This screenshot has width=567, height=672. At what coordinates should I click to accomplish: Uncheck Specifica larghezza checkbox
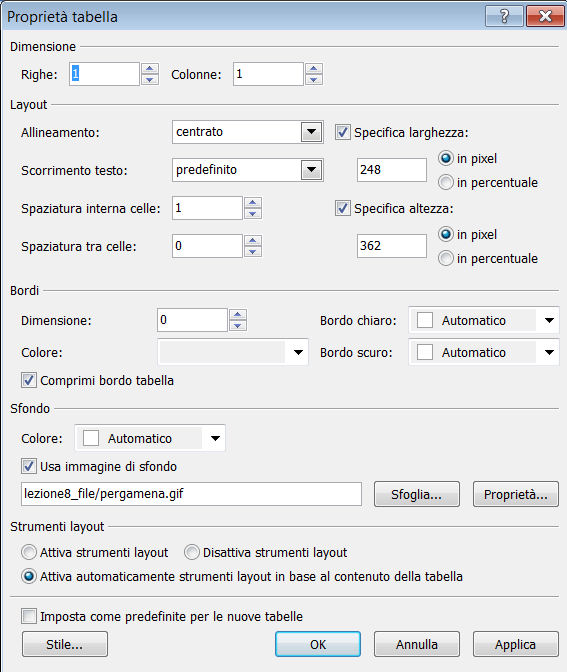coord(342,132)
